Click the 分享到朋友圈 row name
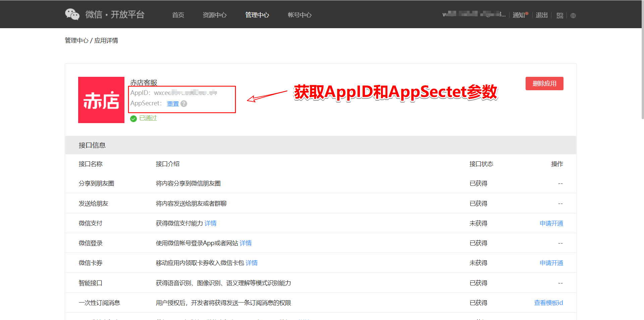This screenshot has width=644, height=320. [97, 183]
